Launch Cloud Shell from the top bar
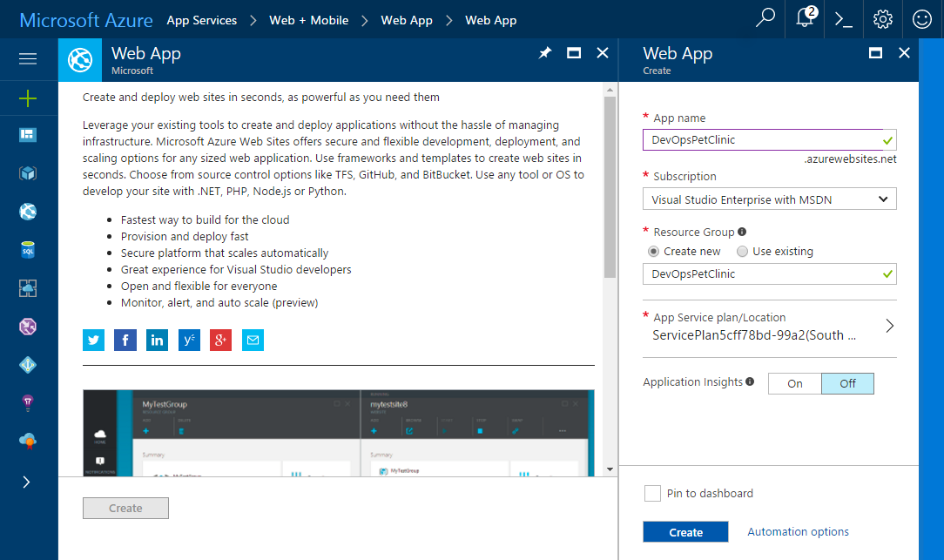 click(844, 19)
